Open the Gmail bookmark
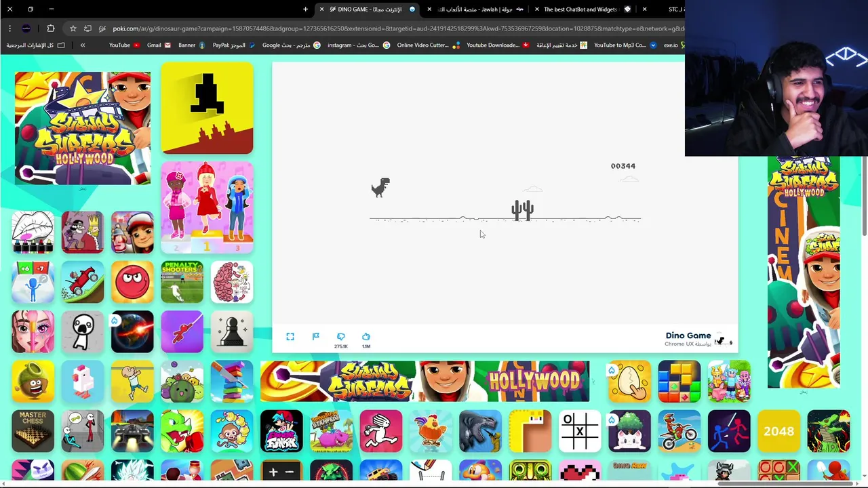The height and width of the screenshot is (488, 868). (159, 45)
